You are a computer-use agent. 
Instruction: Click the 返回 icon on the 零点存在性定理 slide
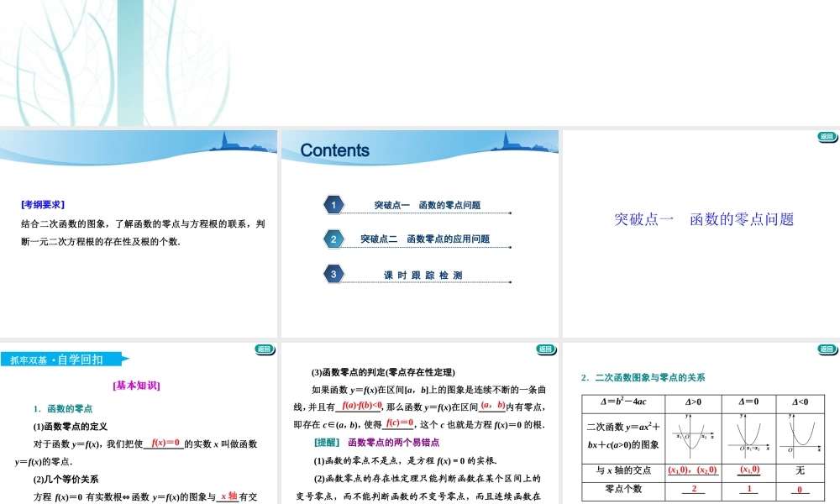tap(544, 349)
